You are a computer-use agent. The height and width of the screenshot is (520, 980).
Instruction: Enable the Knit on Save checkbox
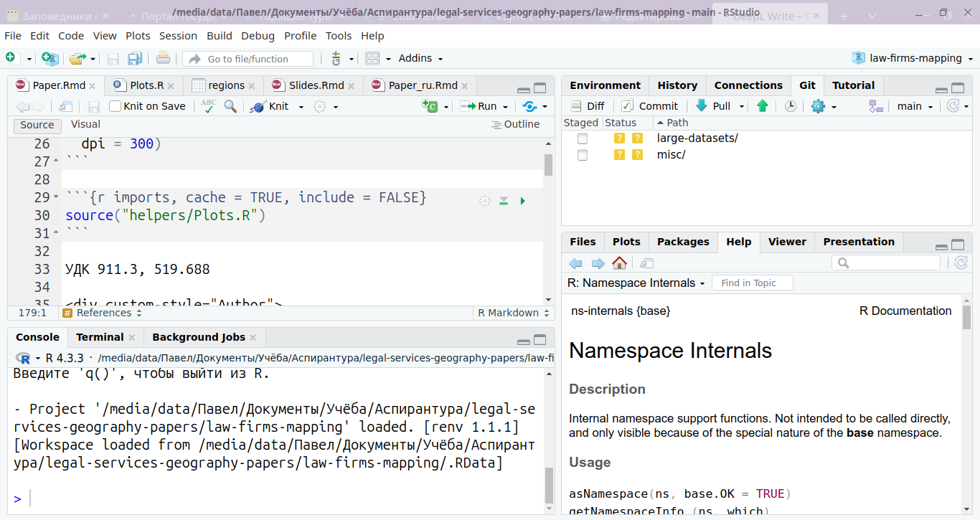[115, 106]
